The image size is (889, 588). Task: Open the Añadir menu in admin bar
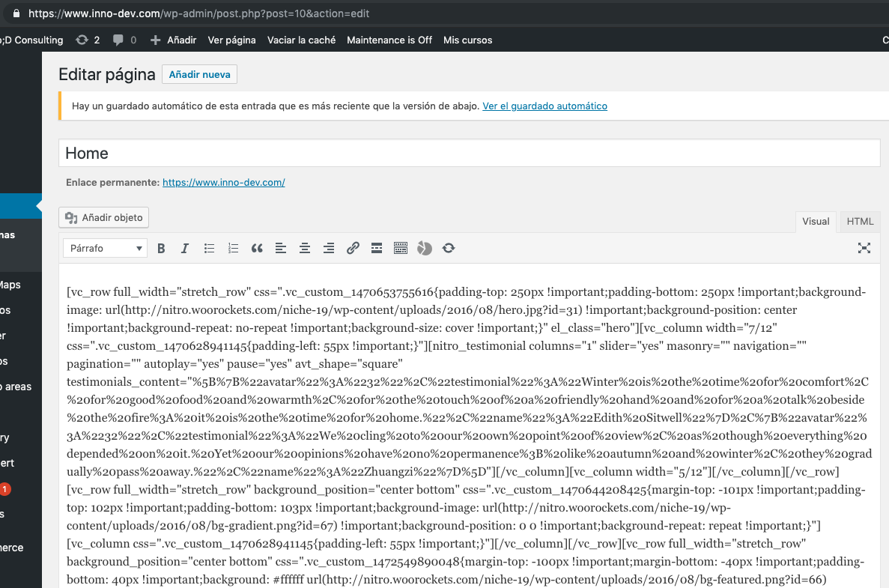pos(174,40)
